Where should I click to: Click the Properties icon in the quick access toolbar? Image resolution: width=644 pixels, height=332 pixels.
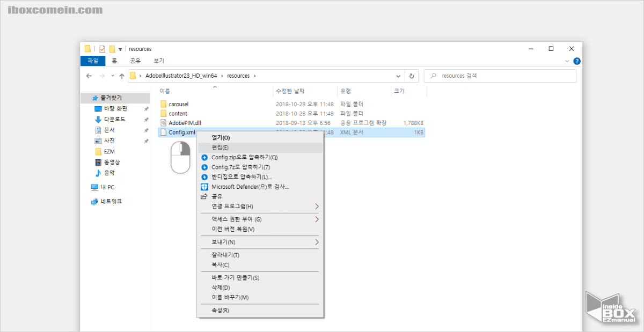(x=101, y=48)
